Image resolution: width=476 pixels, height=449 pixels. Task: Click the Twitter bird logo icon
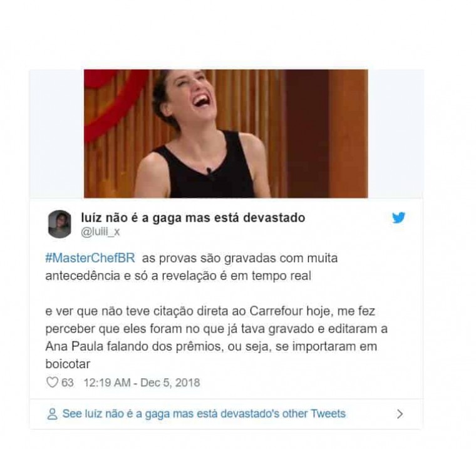pyautogui.click(x=398, y=217)
